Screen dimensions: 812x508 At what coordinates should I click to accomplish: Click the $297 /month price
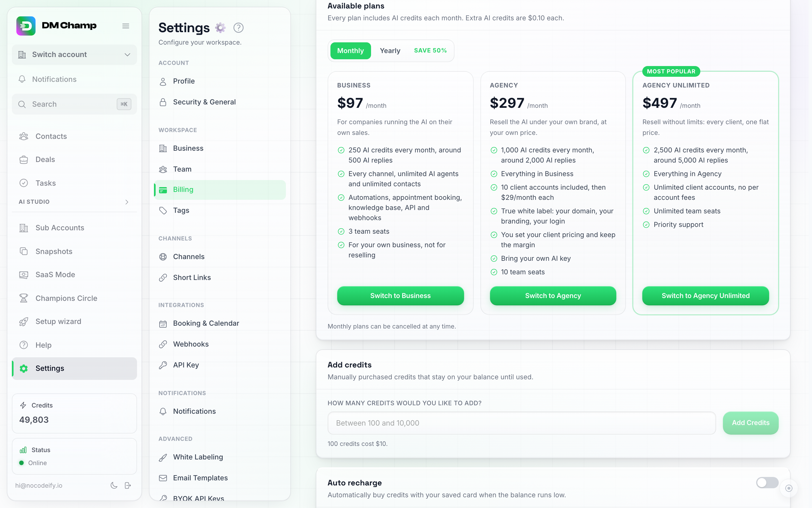point(519,103)
